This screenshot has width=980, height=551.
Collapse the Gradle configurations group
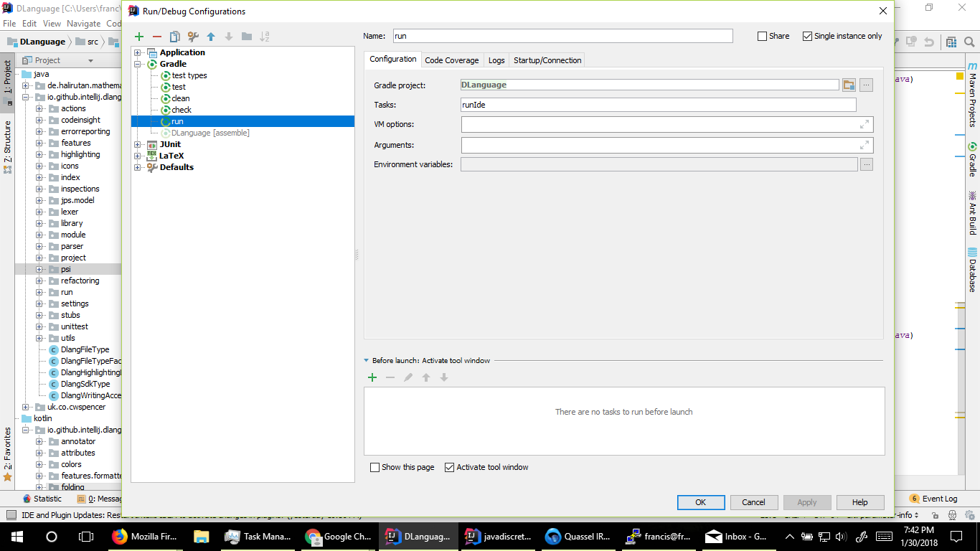coord(138,64)
